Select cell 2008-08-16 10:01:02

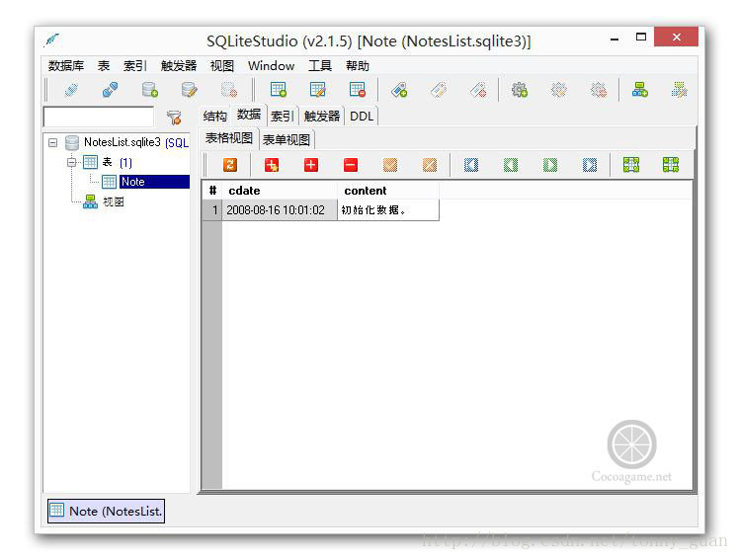pos(280,210)
